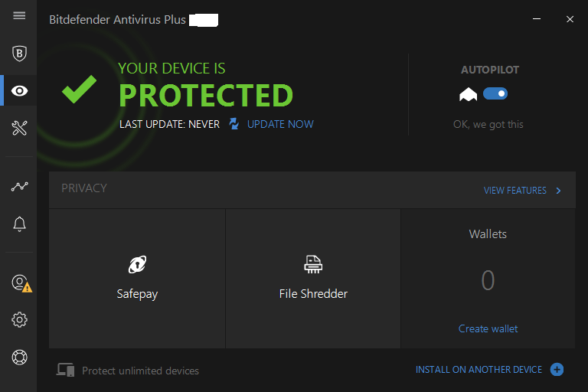This screenshot has height=392, width=588.
Task: Open Settings gear icon in sidebar
Action: coord(19,319)
